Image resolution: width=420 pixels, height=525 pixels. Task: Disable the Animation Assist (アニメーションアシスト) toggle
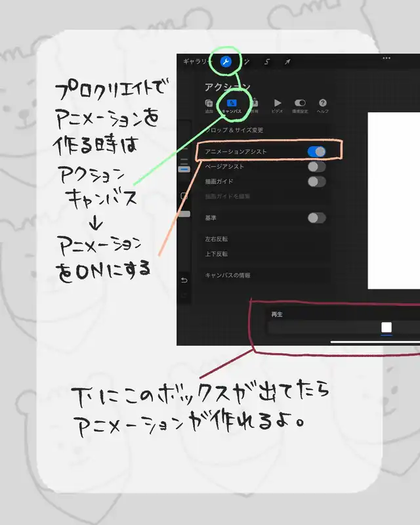click(316, 152)
